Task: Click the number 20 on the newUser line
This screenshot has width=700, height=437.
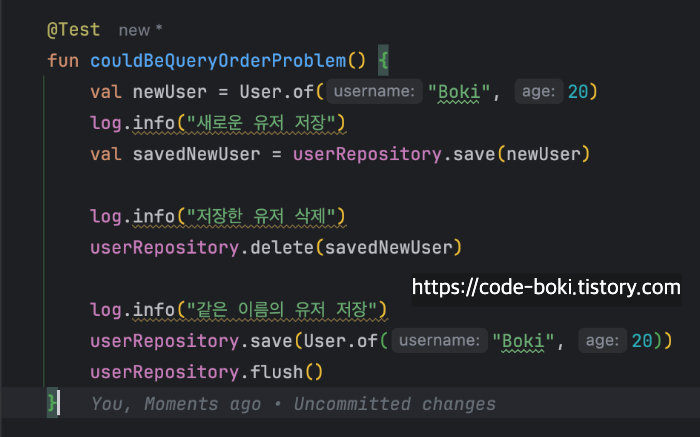Action: click(578, 92)
